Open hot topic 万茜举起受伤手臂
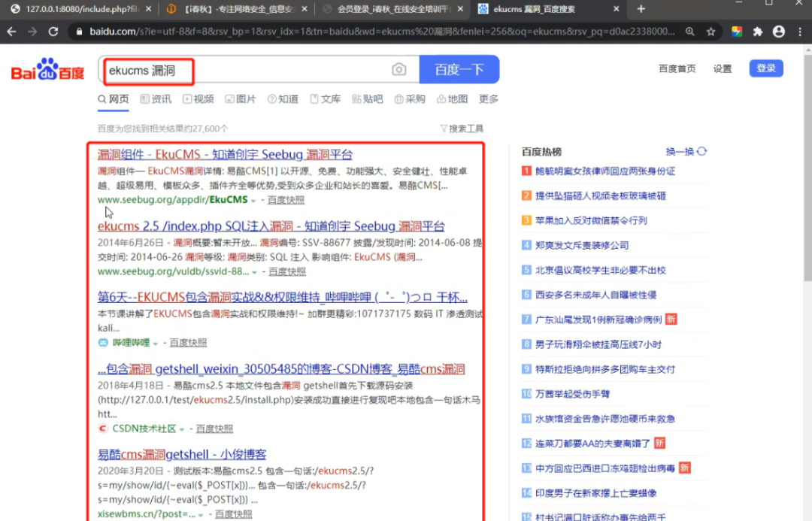The width and height of the screenshot is (812, 521). point(572,394)
